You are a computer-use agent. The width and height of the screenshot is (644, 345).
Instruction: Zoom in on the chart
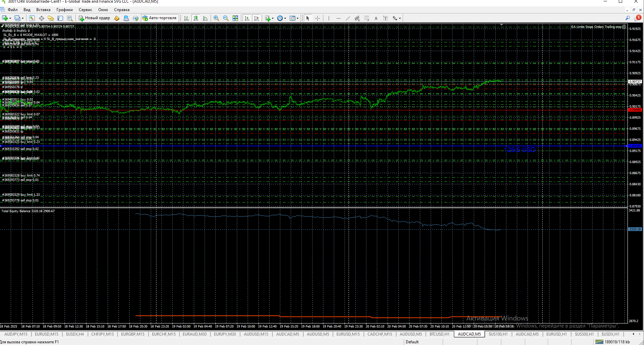coord(216,18)
